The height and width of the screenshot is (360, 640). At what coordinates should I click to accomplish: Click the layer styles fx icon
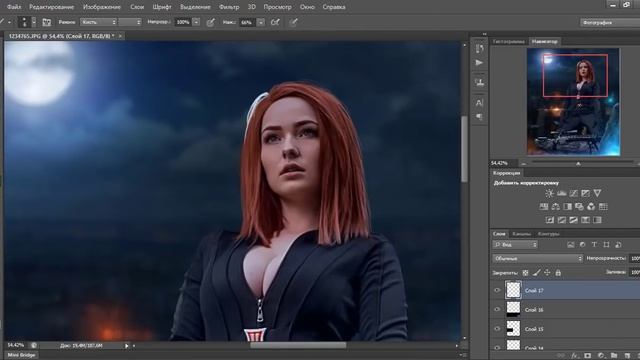click(575, 356)
